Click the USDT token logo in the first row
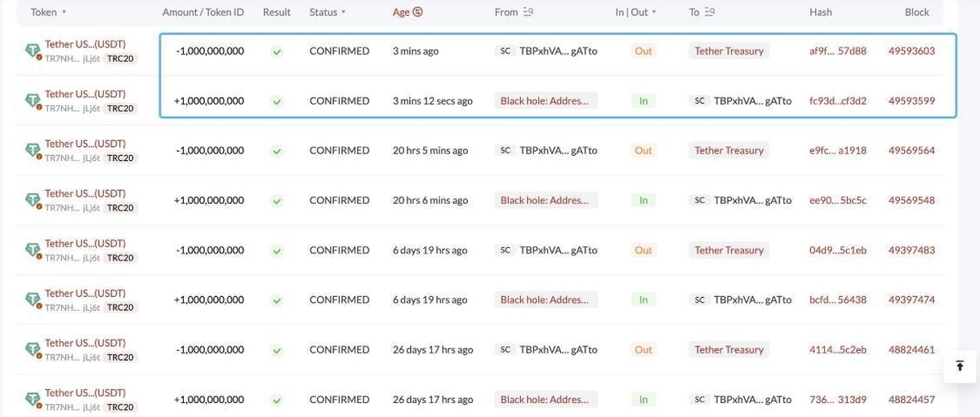This screenshot has width=980, height=417. tap(33, 51)
